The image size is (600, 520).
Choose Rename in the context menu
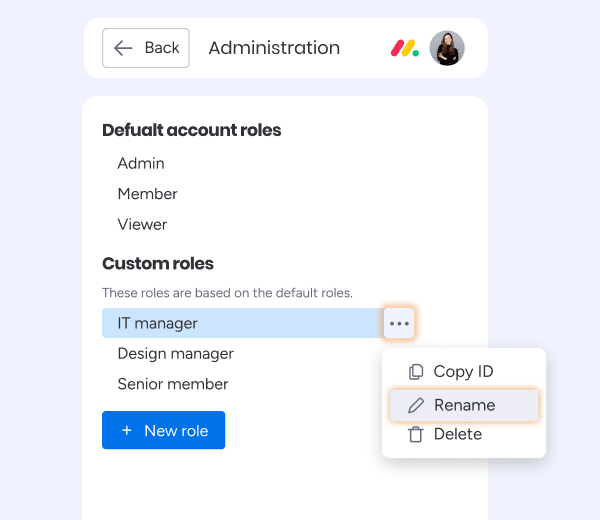[x=464, y=405]
